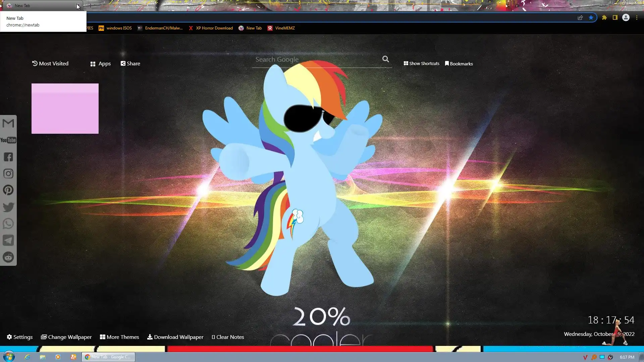Open the Bookmarks dropdown on the page
The height and width of the screenshot is (362, 644).
pos(459,64)
